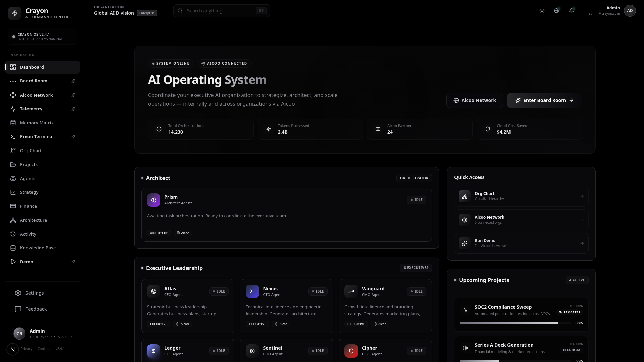Click the Org Chart branch icon in sidebar
This screenshot has width=644, height=362.
[13, 150]
